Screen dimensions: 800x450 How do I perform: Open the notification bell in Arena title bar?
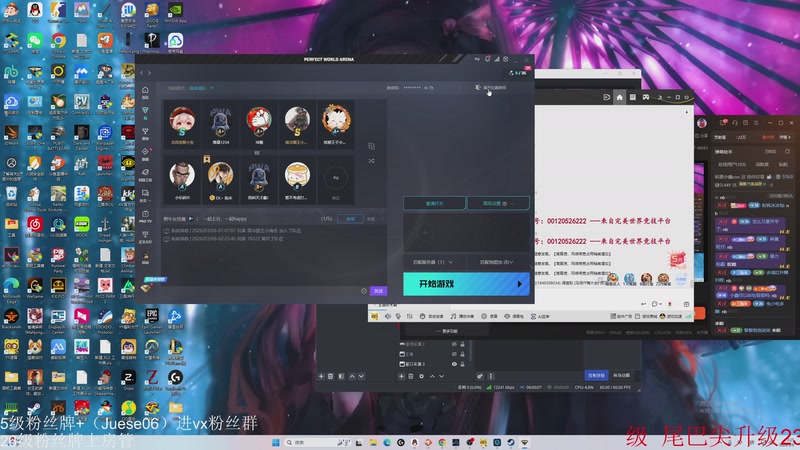487,59
